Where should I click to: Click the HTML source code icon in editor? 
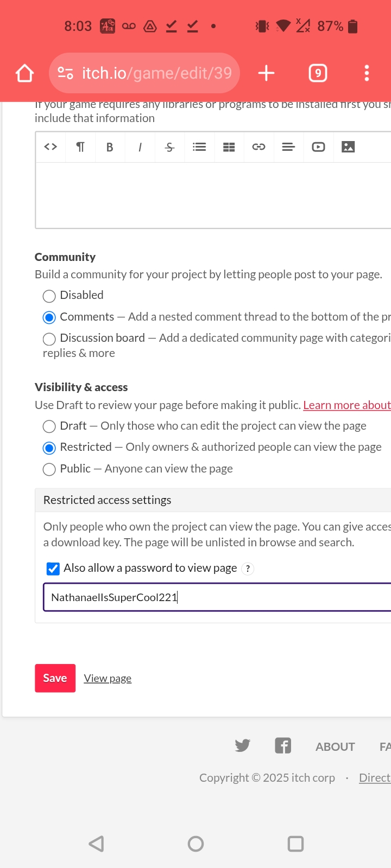pyautogui.click(x=51, y=147)
